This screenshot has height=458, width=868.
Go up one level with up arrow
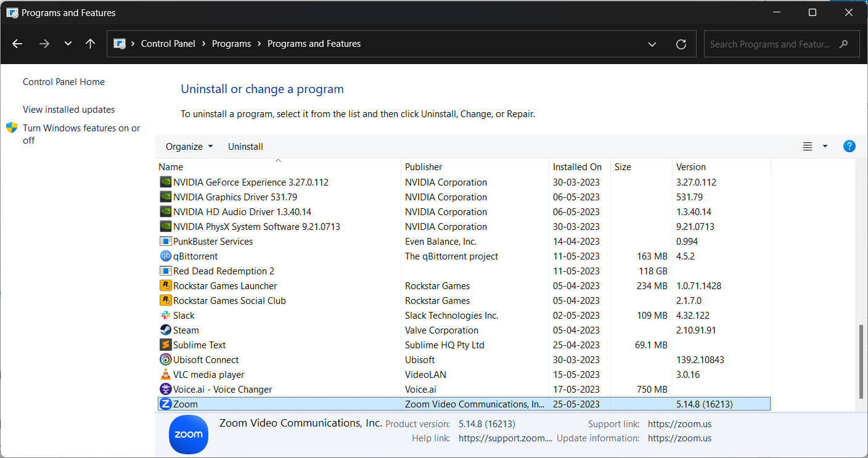point(91,44)
